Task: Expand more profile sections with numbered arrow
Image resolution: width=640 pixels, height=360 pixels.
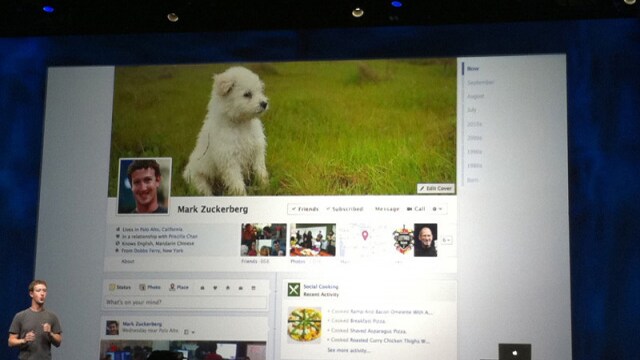Action: click(x=447, y=240)
